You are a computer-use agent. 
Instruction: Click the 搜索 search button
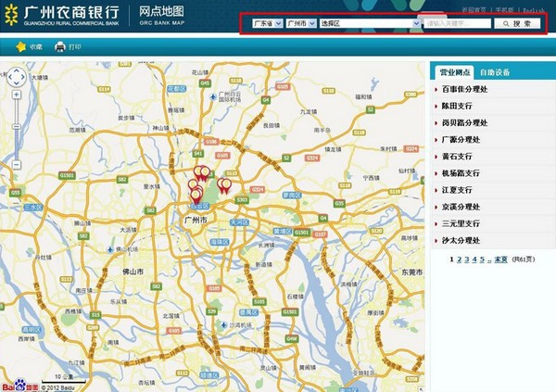[x=518, y=23]
